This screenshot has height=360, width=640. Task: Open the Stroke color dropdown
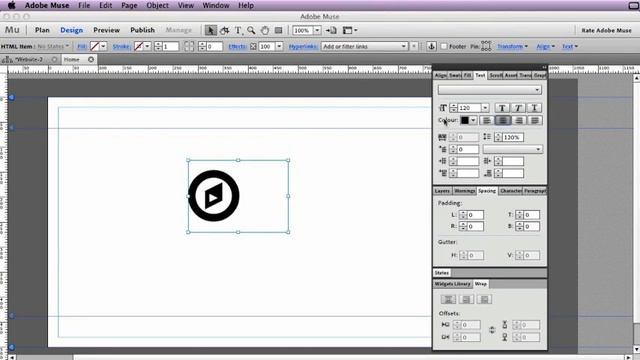click(x=147, y=46)
